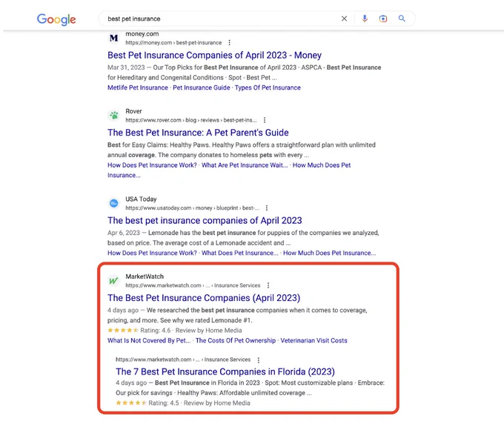Open more options for Rover result
The width and height of the screenshot is (504, 430).
pos(265,120)
